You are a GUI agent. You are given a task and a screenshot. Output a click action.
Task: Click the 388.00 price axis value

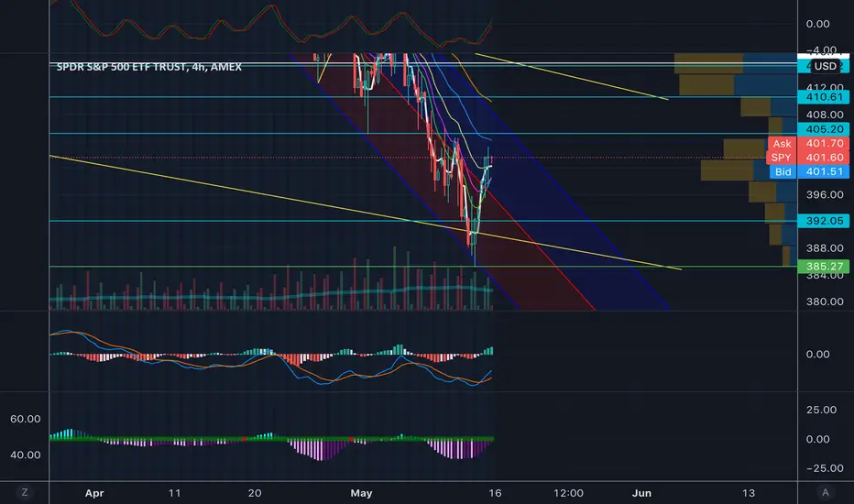[825, 248]
